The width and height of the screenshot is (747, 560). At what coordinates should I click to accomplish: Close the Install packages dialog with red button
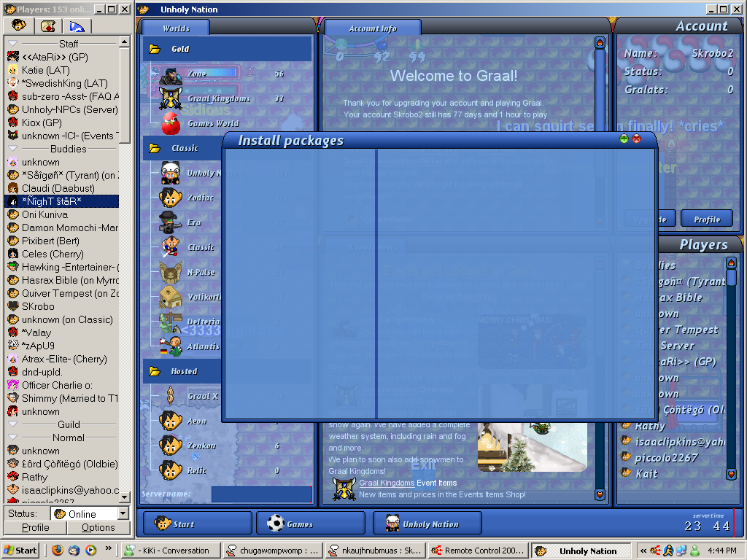tap(636, 139)
